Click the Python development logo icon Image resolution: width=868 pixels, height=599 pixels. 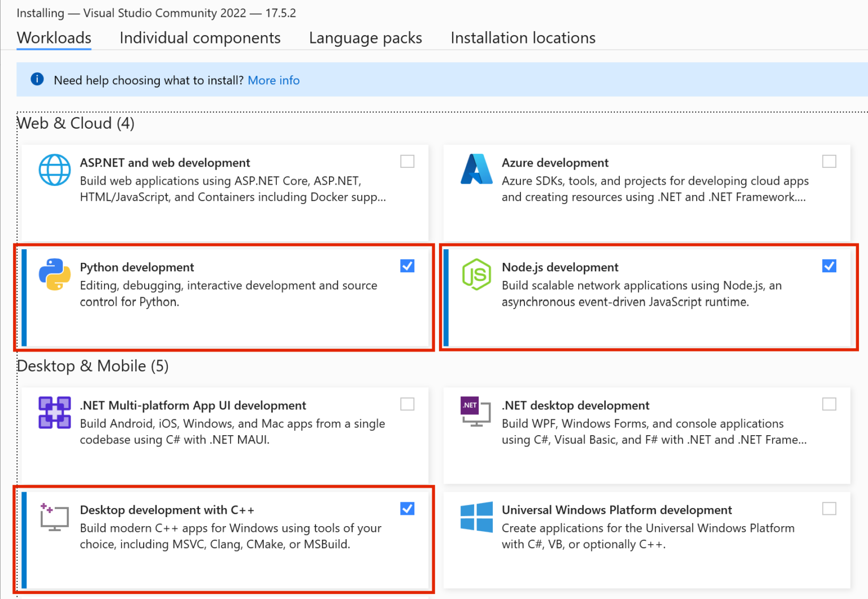click(x=55, y=275)
